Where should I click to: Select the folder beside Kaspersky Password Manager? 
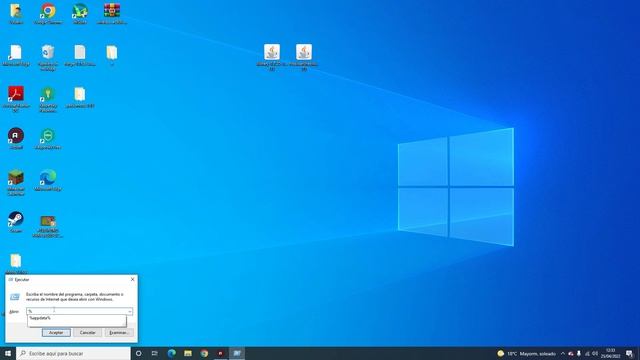coord(80,97)
